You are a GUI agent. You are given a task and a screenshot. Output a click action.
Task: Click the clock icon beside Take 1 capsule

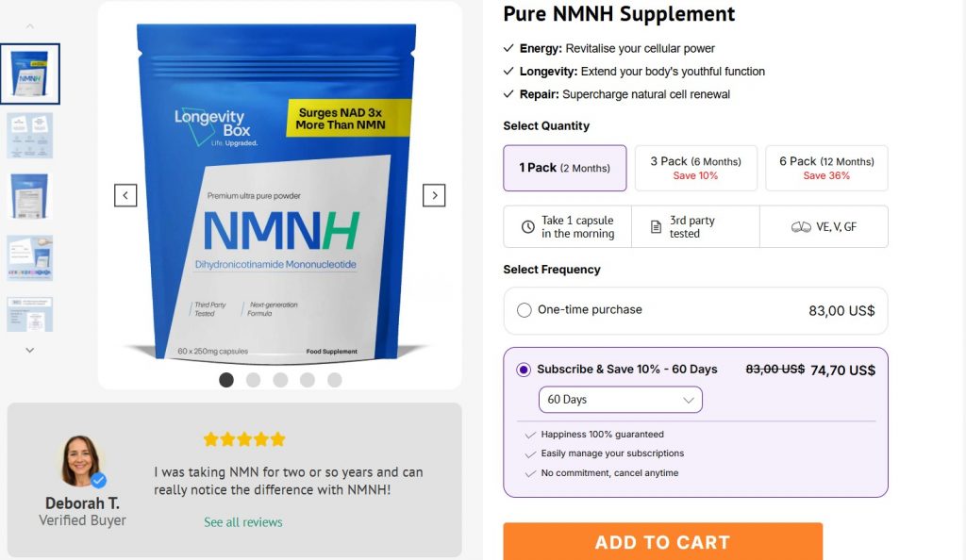[528, 227]
